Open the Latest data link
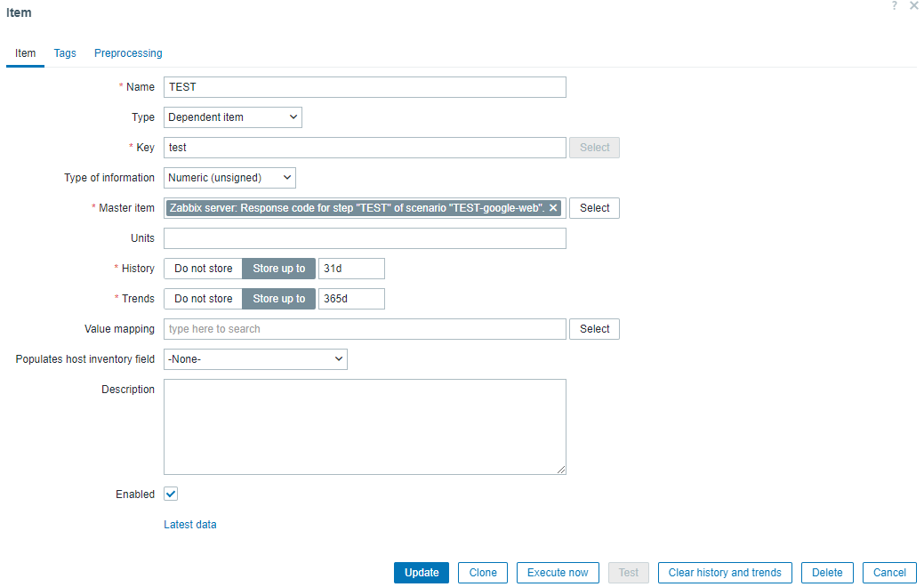The image size is (924, 587). [190, 525]
